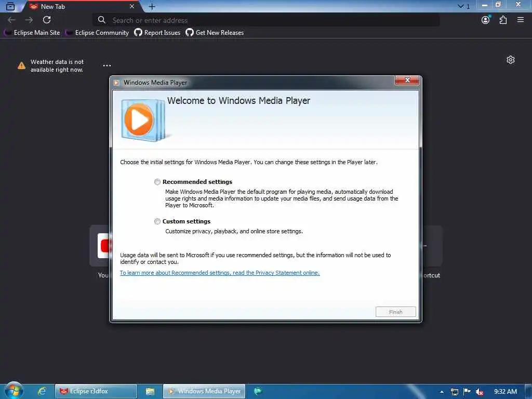
Task: Switch to Windows Media Player taskbar button
Action: 204,391
